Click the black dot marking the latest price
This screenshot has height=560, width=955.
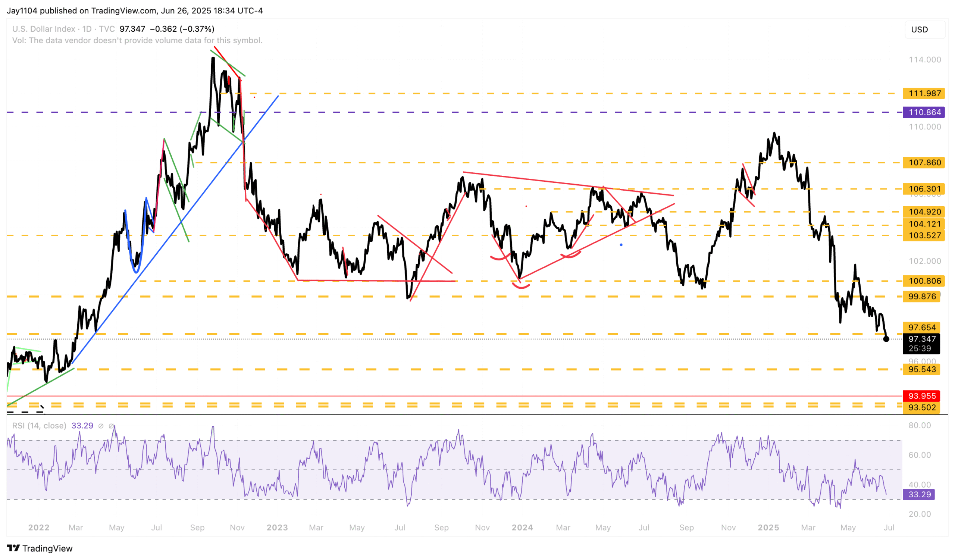886,339
